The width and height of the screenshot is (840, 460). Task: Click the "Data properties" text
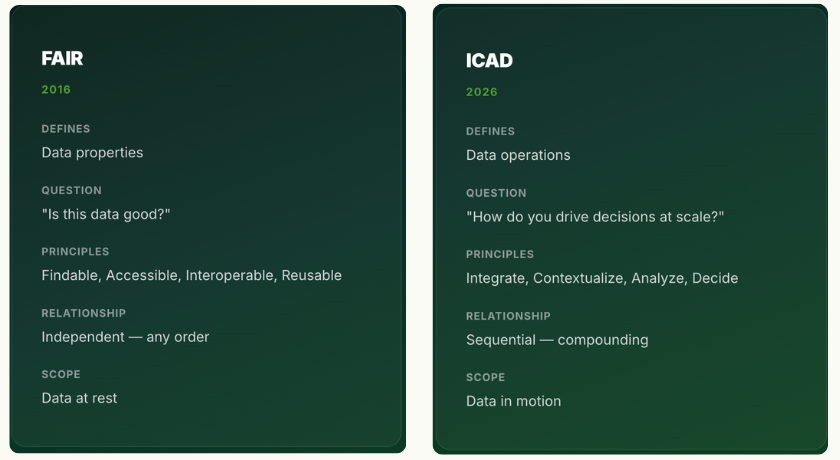[x=92, y=153]
